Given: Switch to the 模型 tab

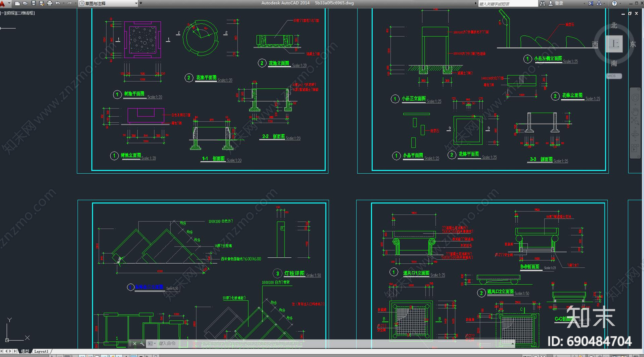Looking at the screenshot, I should 25,351.
